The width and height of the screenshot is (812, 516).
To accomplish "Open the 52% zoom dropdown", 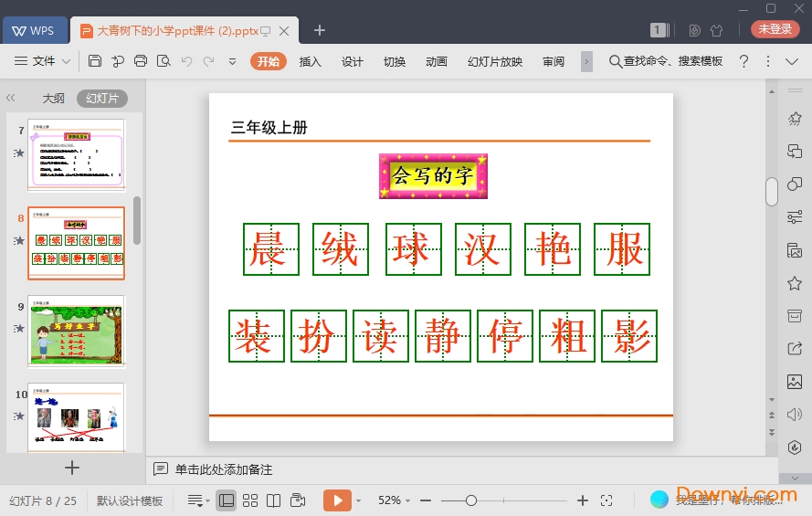I will 394,500.
